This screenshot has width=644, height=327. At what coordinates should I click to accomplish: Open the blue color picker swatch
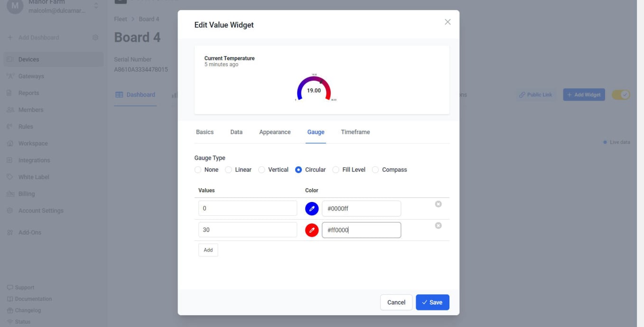312,209
